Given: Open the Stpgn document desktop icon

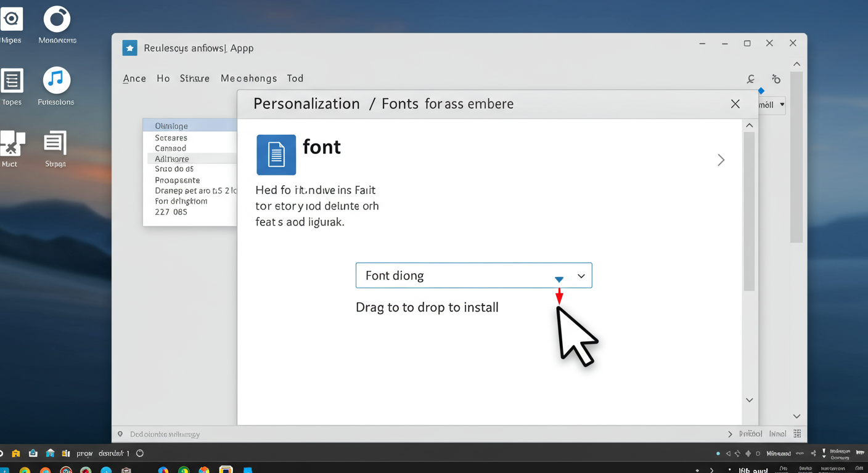Looking at the screenshot, I should (55, 143).
